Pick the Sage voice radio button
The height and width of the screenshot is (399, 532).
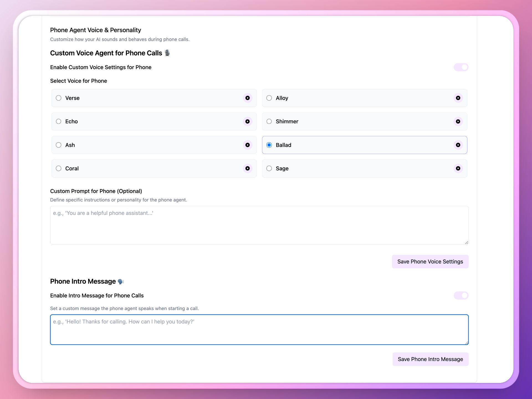click(269, 168)
